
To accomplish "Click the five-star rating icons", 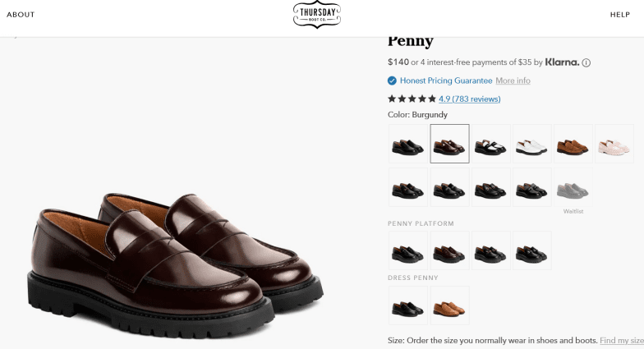I will click(x=412, y=99).
